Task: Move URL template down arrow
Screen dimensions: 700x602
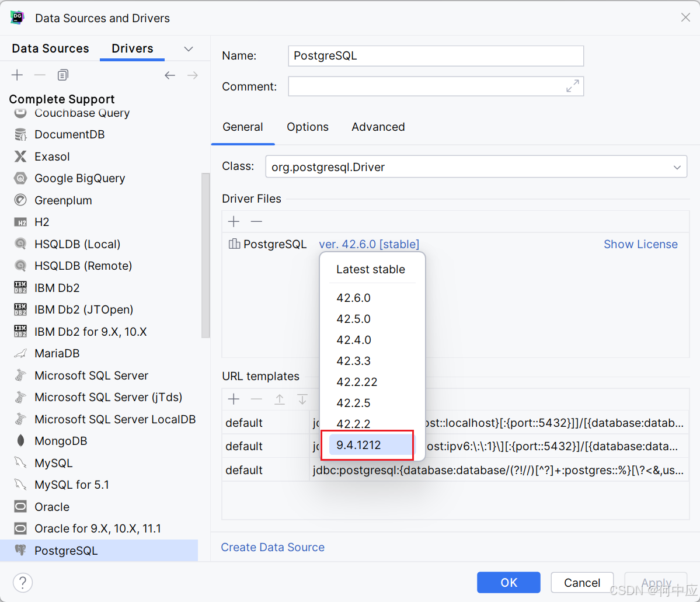Action: click(x=302, y=399)
